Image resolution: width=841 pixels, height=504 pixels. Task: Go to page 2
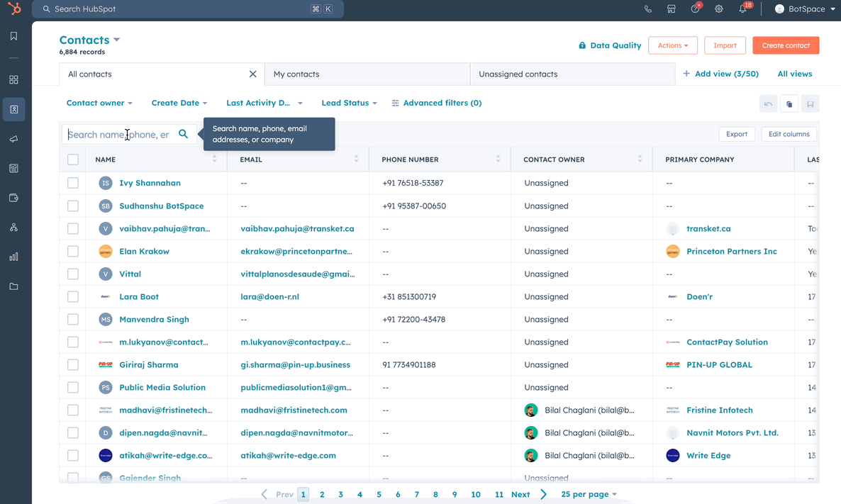(x=322, y=494)
